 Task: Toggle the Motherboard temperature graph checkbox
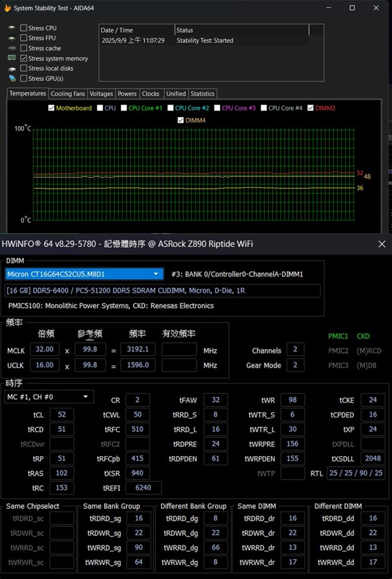pyautogui.click(x=51, y=108)
